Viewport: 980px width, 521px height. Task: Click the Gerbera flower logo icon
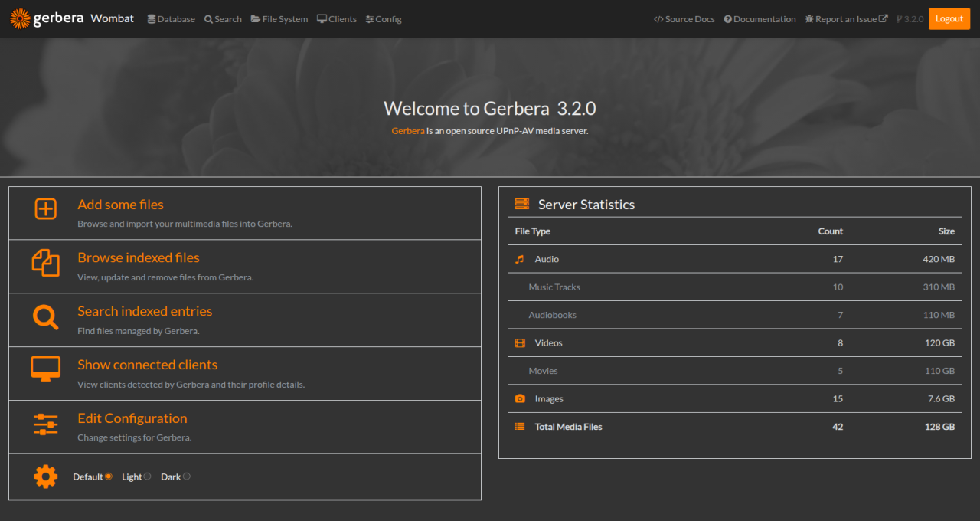click(21, 19)
